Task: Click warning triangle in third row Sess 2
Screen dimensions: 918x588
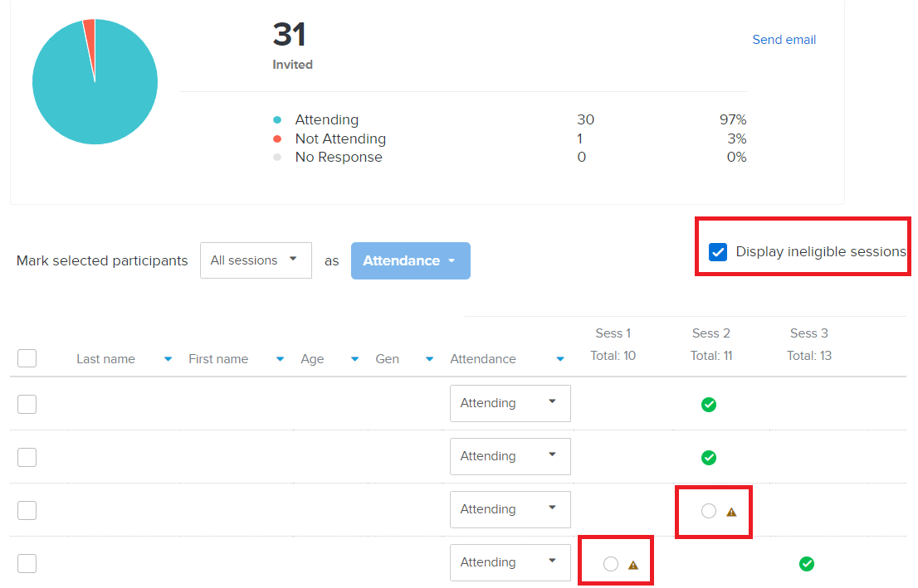Action: (x=731, y=512)
